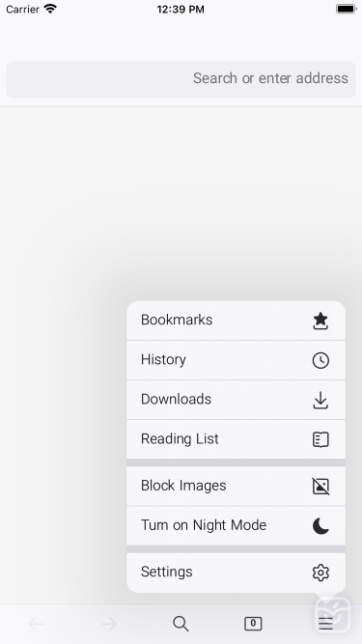Open Downloads from the menu
362x644 pixels.
click(236, 400)
